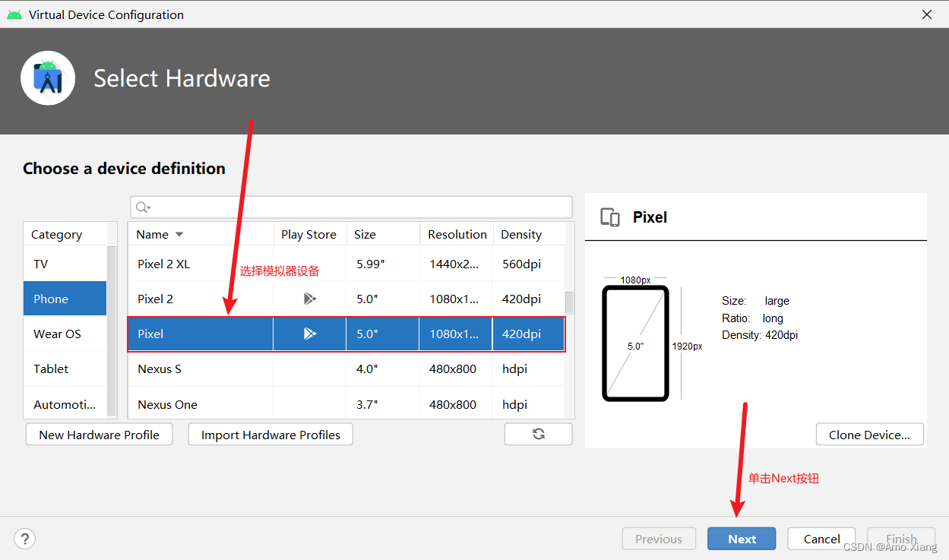Click the Android icon in the title bar
The height and width of the screenshot is (560, 949).
tap(14, 14)
